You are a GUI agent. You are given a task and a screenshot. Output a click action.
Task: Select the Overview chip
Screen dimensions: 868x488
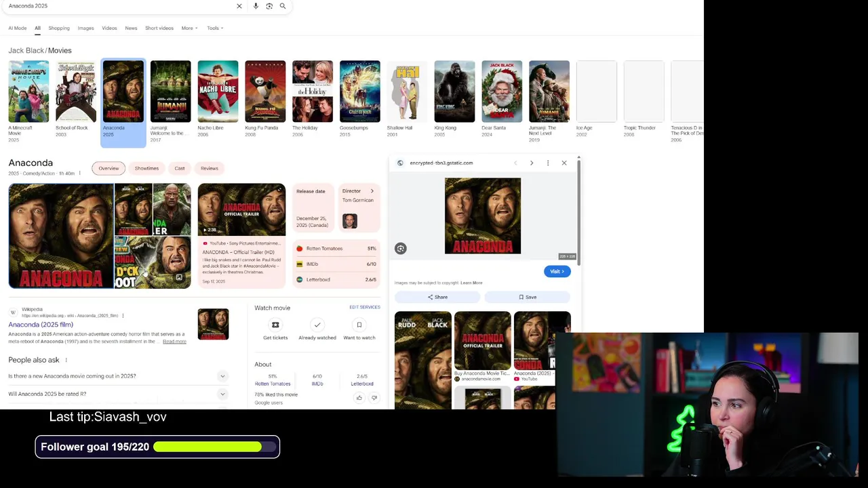108,168
